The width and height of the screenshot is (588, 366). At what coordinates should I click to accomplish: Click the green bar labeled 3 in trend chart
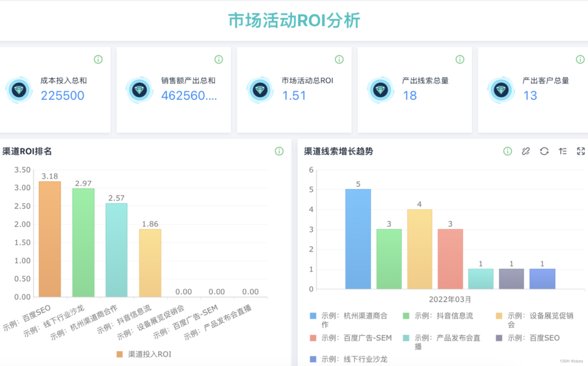point(389,259)
